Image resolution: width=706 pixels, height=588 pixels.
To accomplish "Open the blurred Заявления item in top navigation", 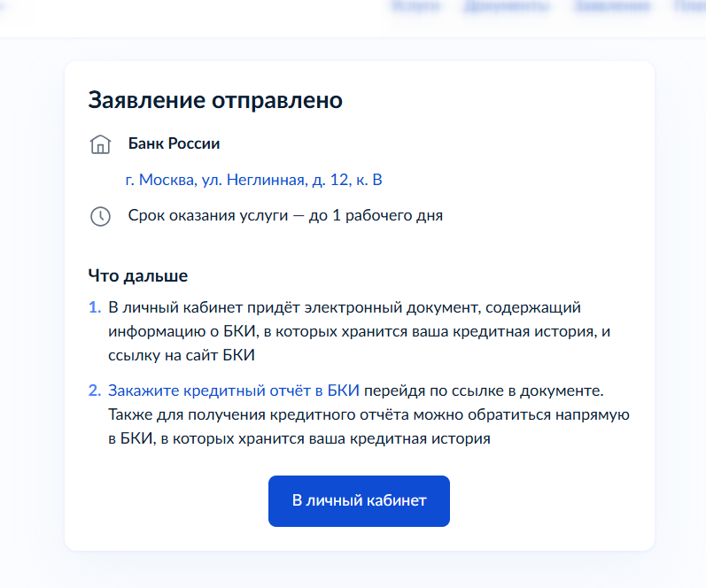I will pyautogui.click(x=612, y=6).
